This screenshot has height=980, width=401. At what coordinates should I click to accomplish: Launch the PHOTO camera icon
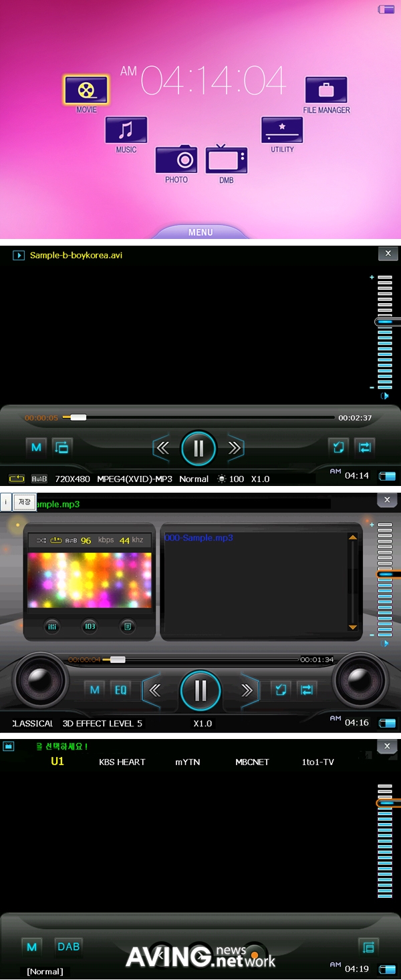(x=176, y=160)
